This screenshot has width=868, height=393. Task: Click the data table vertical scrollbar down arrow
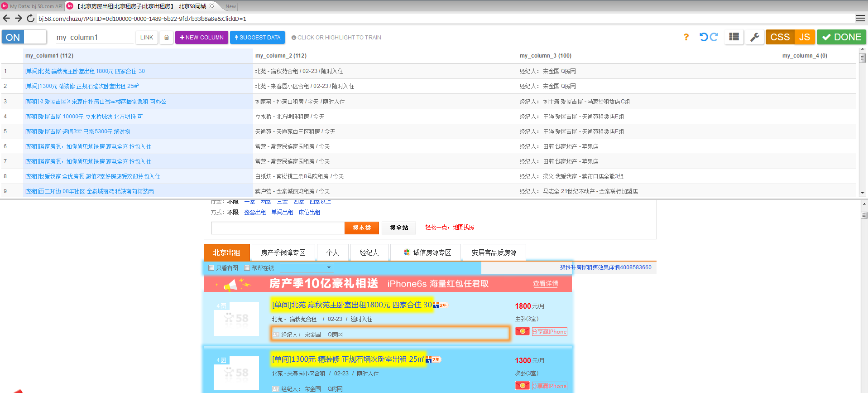[x=862, y=193]
